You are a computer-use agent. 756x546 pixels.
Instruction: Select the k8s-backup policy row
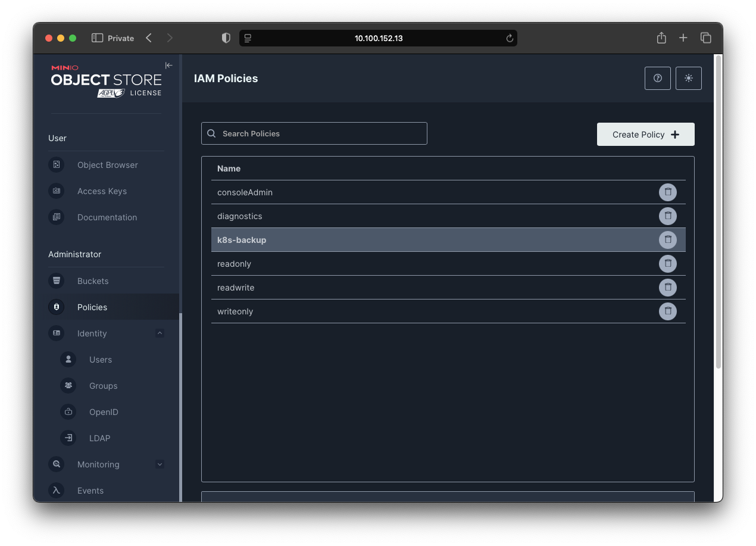click(x=417, y=239)
